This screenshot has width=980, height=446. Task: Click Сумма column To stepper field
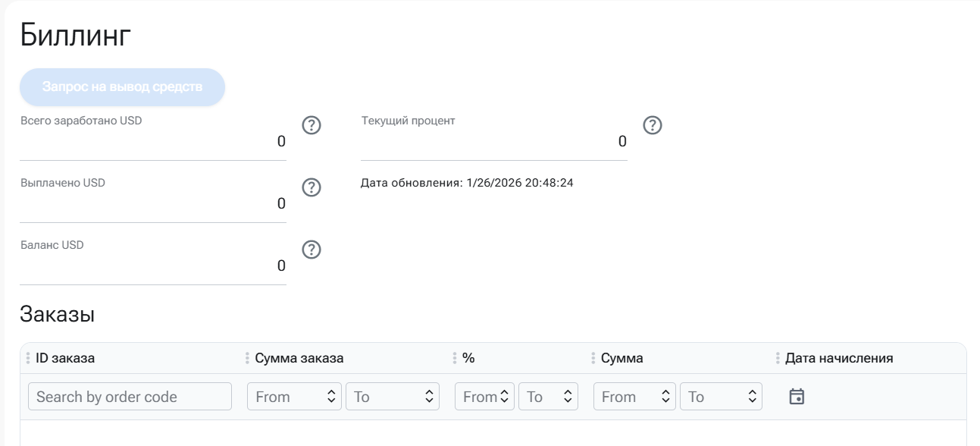tap(719, 397)
